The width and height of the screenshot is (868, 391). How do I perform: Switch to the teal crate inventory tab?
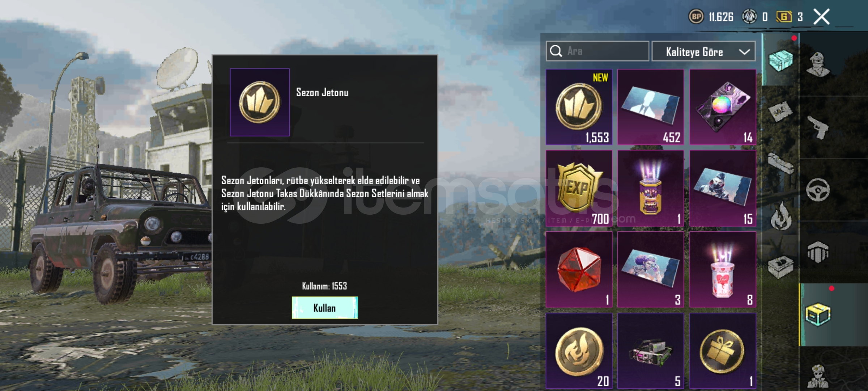coord(781,60)
